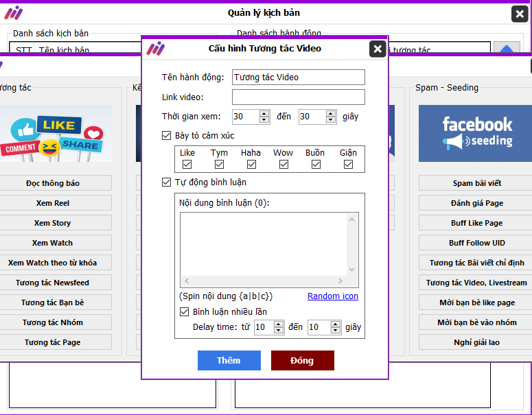532x415 pixels.
Task: Increase the minimum Thời gian xem value
Action: point(264,113)
